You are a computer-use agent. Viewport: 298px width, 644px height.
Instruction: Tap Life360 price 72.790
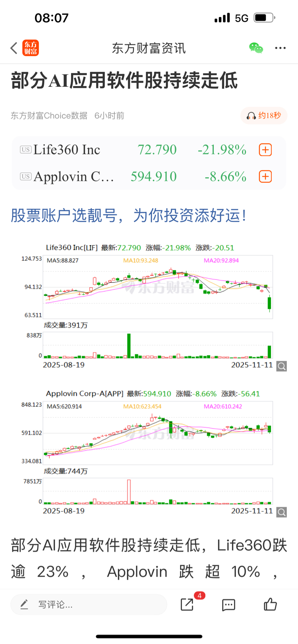click(x=157, y=150)
